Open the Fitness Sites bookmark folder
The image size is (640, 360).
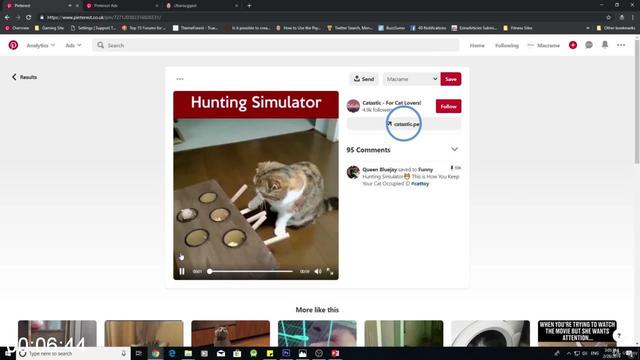point(518,28)
